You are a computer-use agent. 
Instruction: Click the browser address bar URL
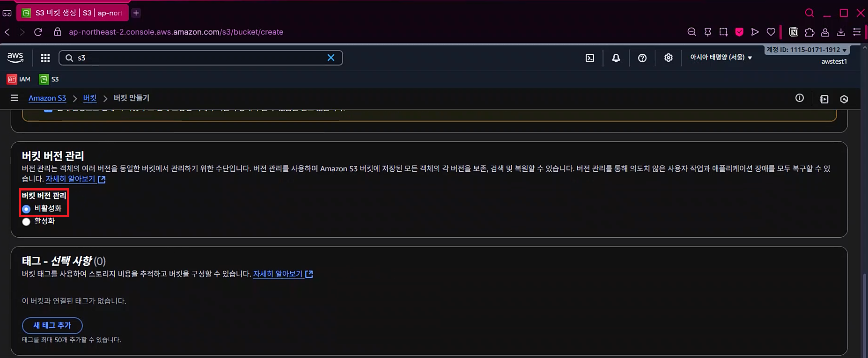click(176, 32)
